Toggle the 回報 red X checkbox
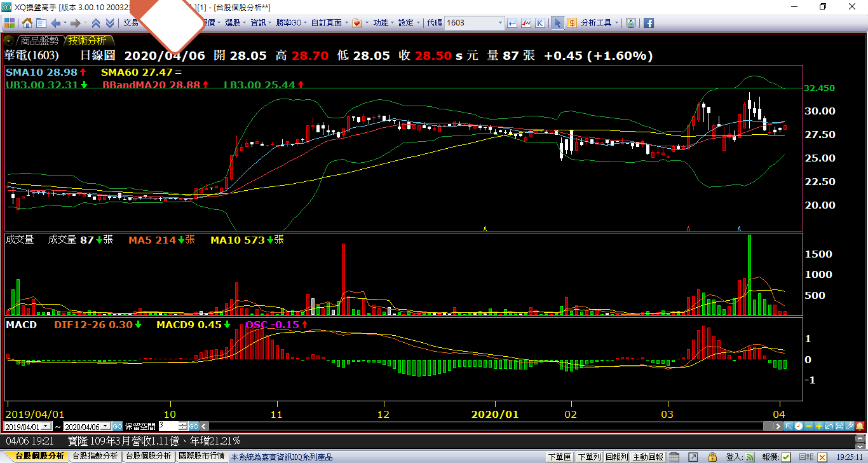 click(822, 457)
